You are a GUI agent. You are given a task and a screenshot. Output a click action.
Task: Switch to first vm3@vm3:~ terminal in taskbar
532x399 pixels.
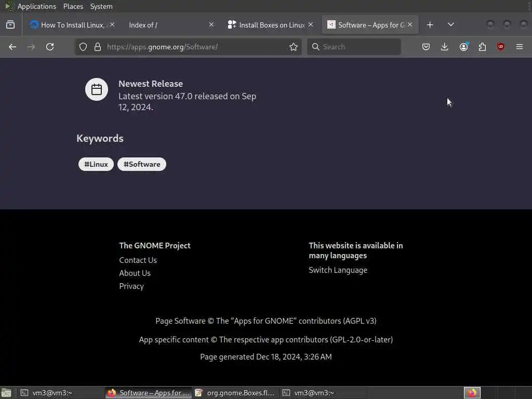61,393
